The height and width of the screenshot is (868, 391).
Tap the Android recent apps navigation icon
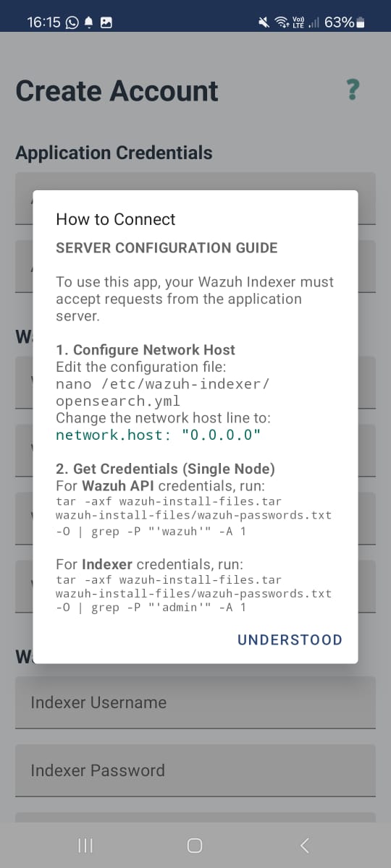[x=85, y=846]
